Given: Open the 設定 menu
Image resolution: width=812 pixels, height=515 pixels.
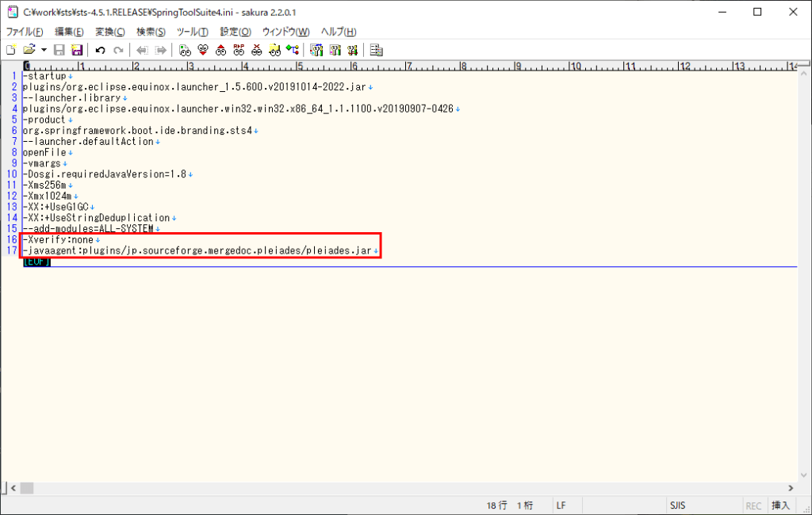Looking at the screenshot, I should coord(235,32).
